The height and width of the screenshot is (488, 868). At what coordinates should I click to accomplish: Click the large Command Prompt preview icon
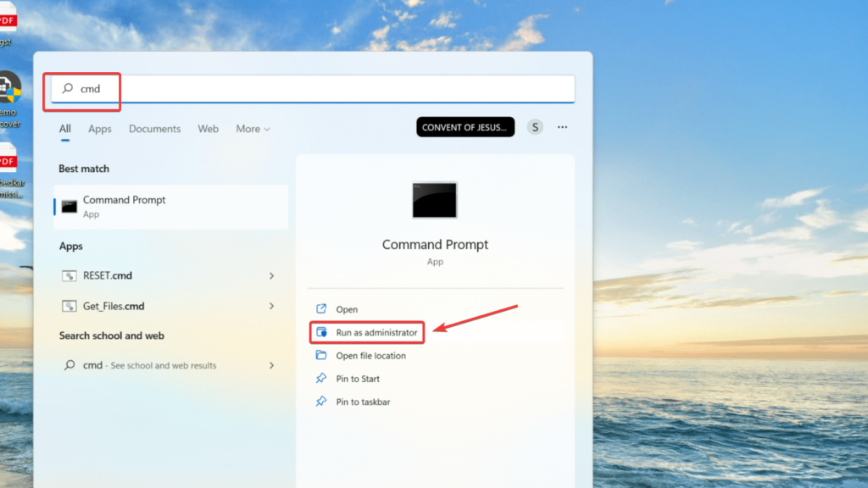tap(434, 200)
